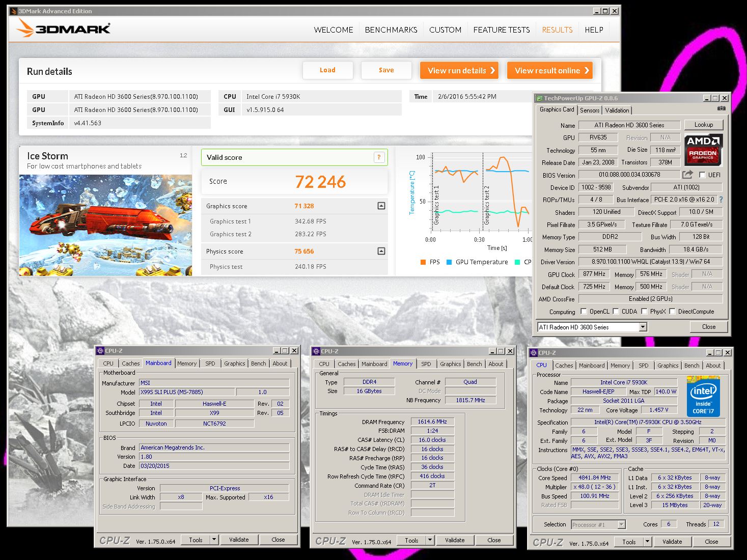Collapse the Physics score section
Screen dimensions: 747x560
(x=381, y=251)
